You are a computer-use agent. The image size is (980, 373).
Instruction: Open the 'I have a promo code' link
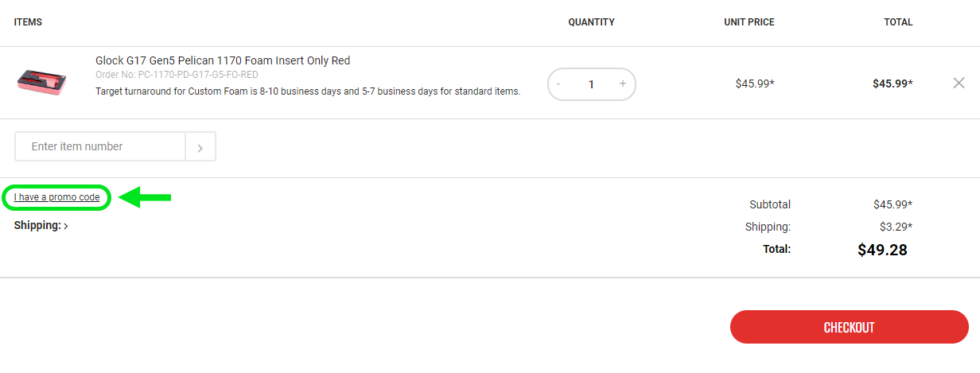tap(56, 197)
